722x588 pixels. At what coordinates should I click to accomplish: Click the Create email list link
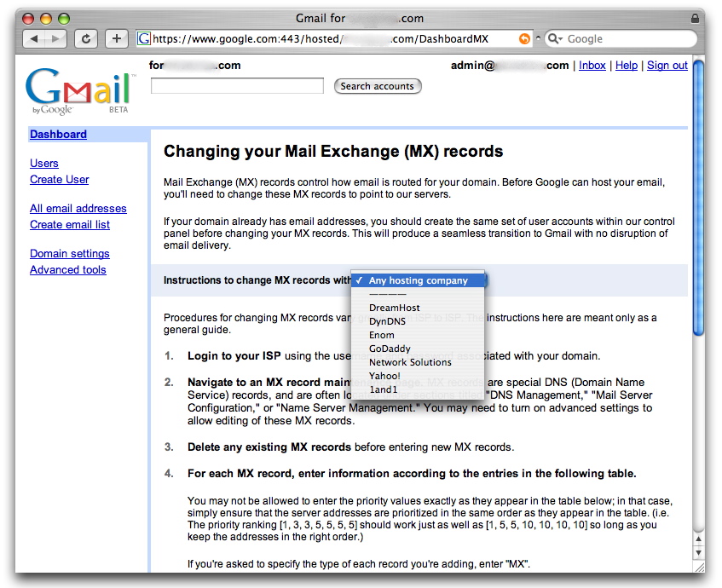(x=70, y=224)
